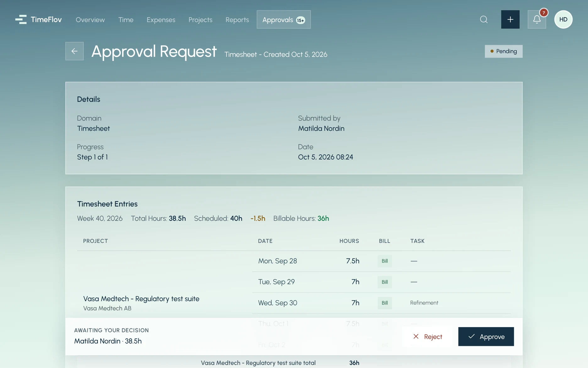Approve the timesheet request
This screenshot has height=368, width=588.
pos(486,337)
